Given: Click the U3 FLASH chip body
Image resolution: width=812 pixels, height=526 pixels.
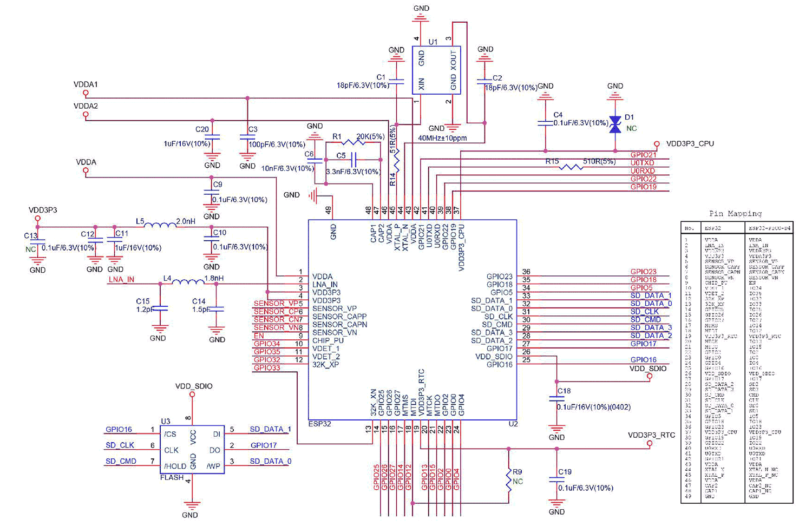Looking at the screenshot, I should click(x=192, y=449).
